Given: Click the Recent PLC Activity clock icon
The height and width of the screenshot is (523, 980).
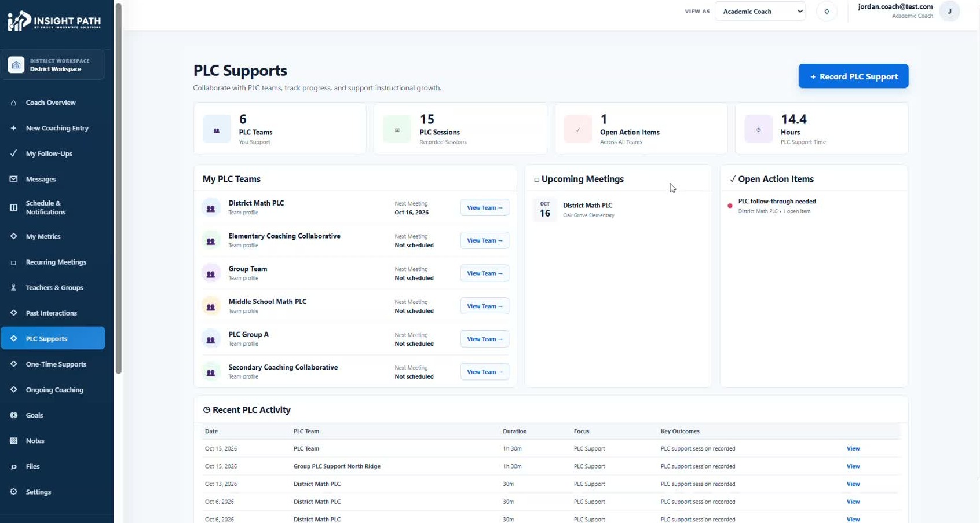Looking at the screenshot, I should click(206, 410).
